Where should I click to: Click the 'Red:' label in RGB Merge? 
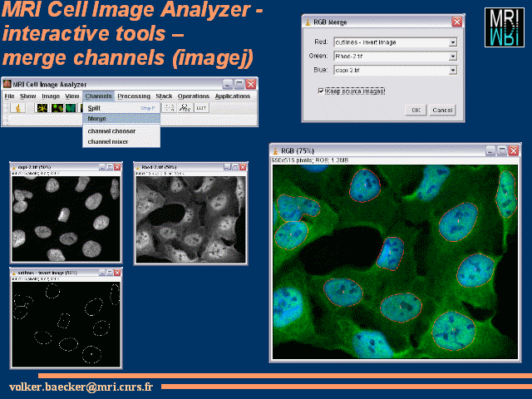(321, 42)
